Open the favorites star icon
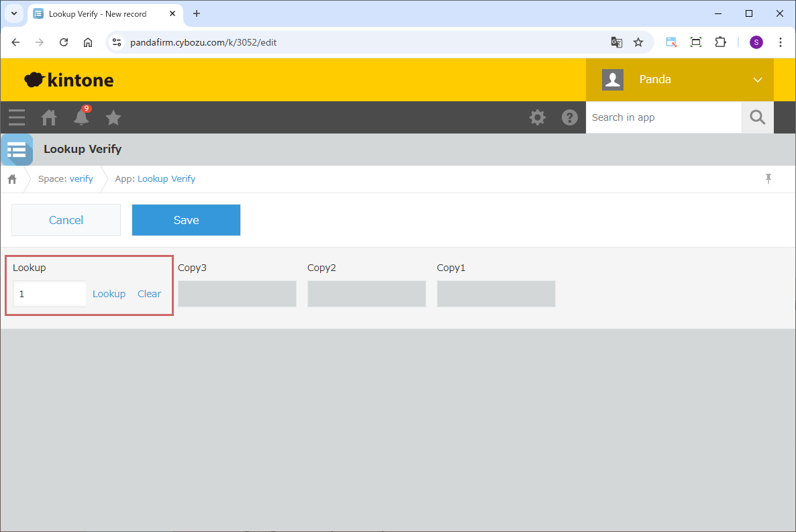The width and height of the screenshot is (796, 532). pos(113,118)
